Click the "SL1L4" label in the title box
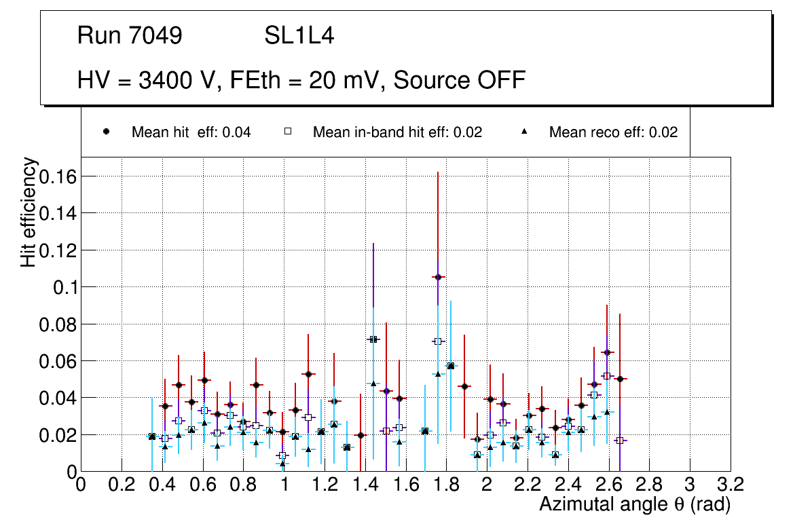The width and height of the screenshot is (812, 524). coord(299,36)
